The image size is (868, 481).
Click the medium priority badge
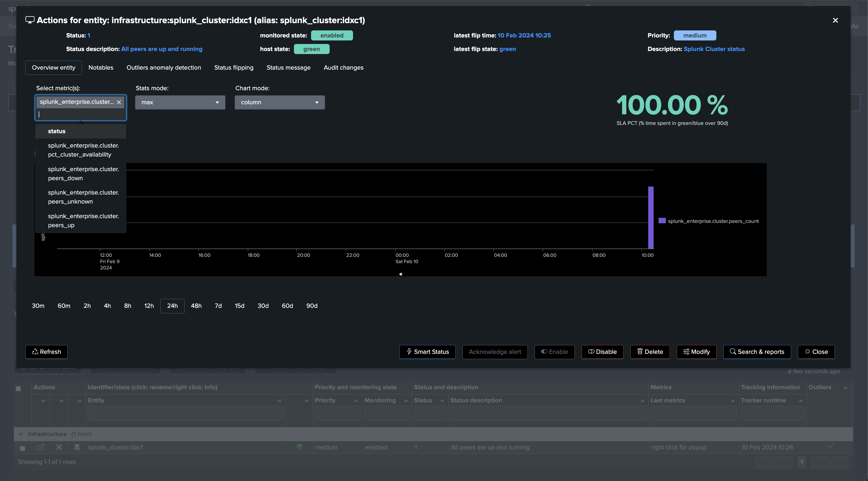[695, 35]
